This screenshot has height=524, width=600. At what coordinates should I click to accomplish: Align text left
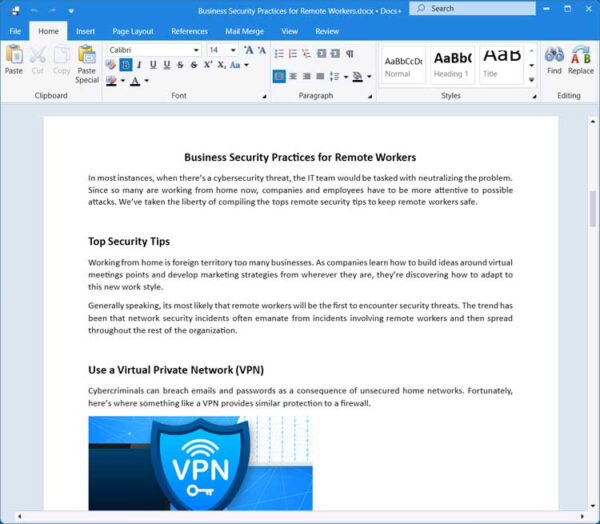click(279, 77)
